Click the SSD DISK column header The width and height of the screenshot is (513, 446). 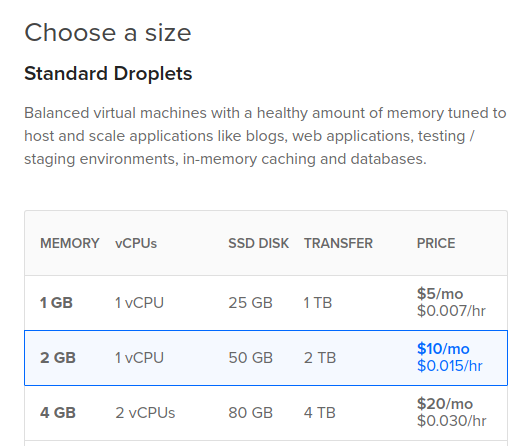[258, 243]
